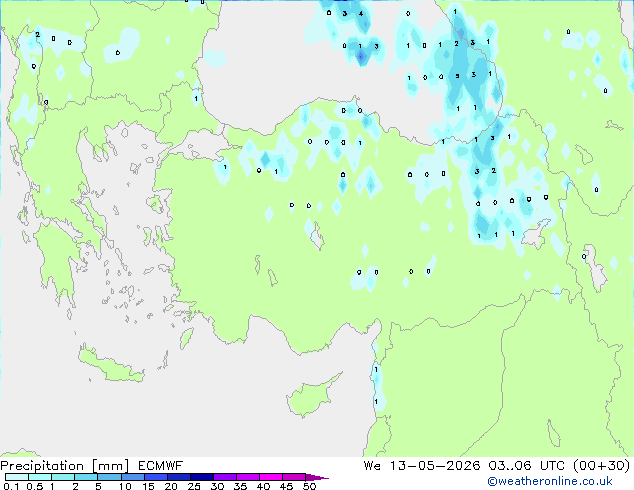Click the '0.1' legend scale value
634x490 pixels.
click(11, 486)
